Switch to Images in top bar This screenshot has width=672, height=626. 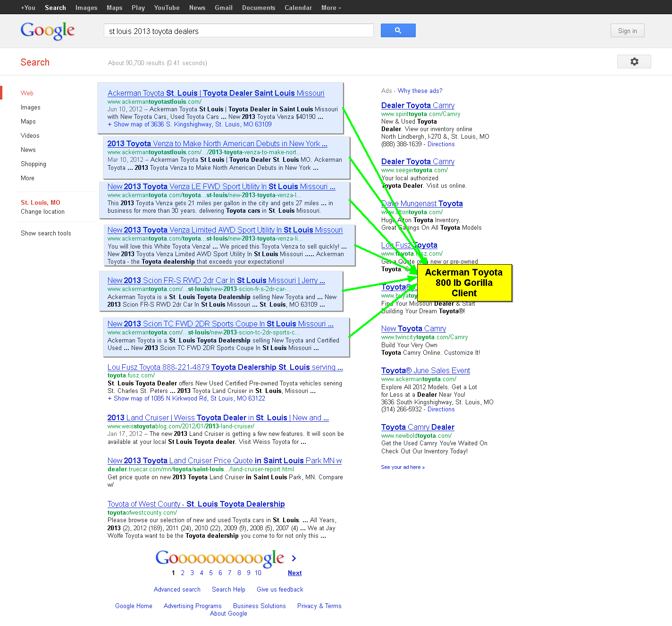click(x=86, y=8)
